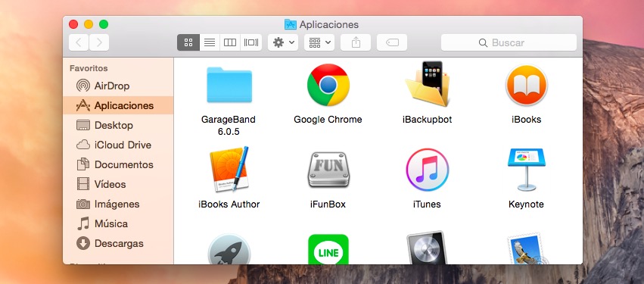The image size is (644, 284).
Task: Click the Música note icon
Action: tap(83, 223)
